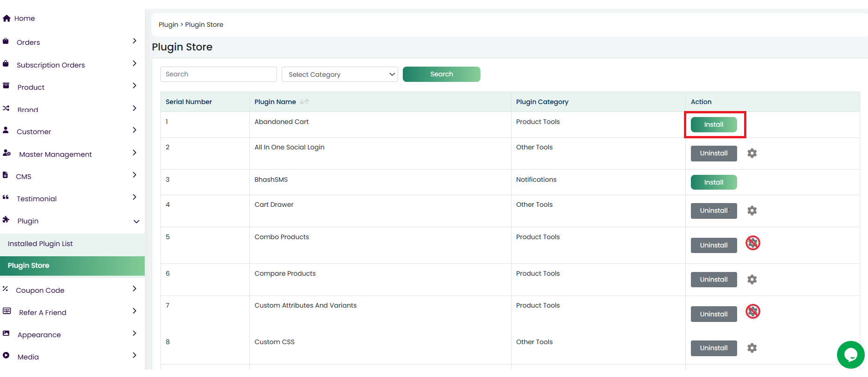868x377 pixels.
Task: Open settings gear for All In One Social Login
Action: click(752, 153)
